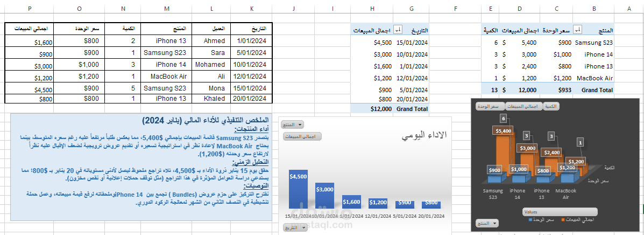Select Grand Total label in date pivot
The height and width of the screenshot is (235, 644).
coord(411,109)
